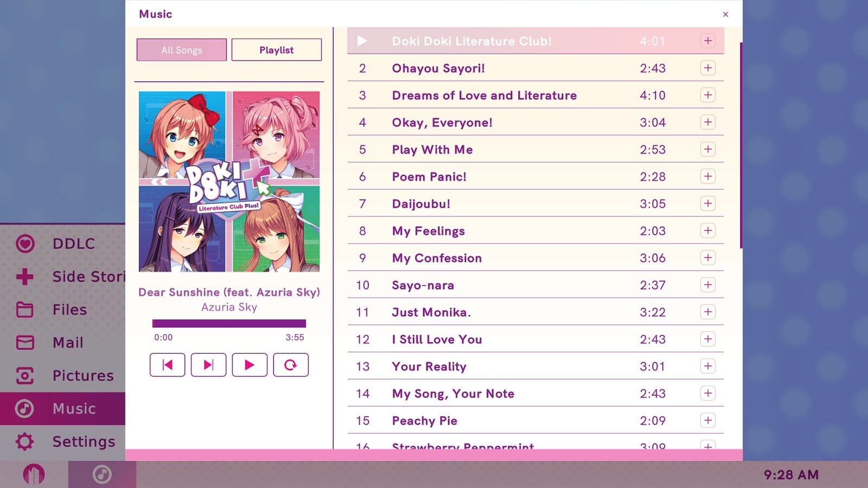The height and width of the screenshot is (488, 868).
Task: Open the Settings gear in sidebar
Action: 84,441
